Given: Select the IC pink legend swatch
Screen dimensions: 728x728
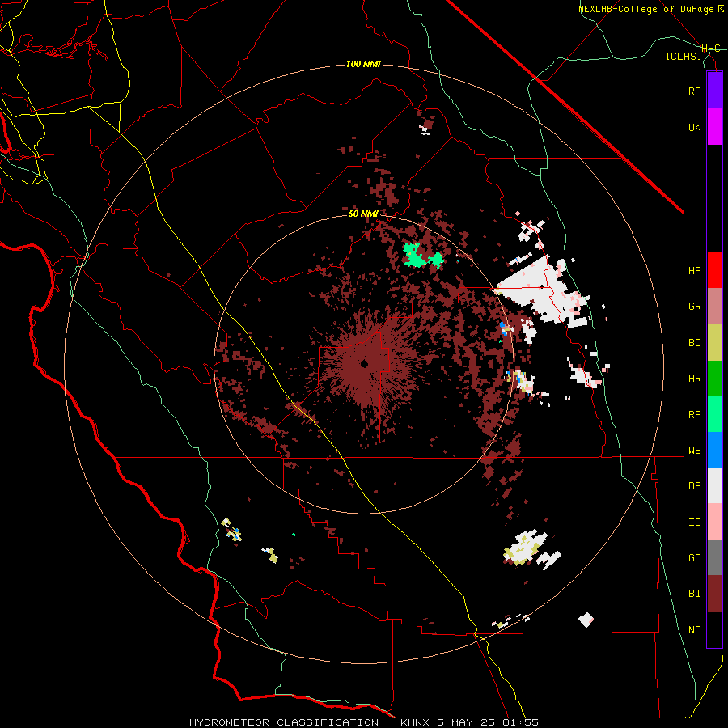Looking at the screenshot, I should point(714,522).
